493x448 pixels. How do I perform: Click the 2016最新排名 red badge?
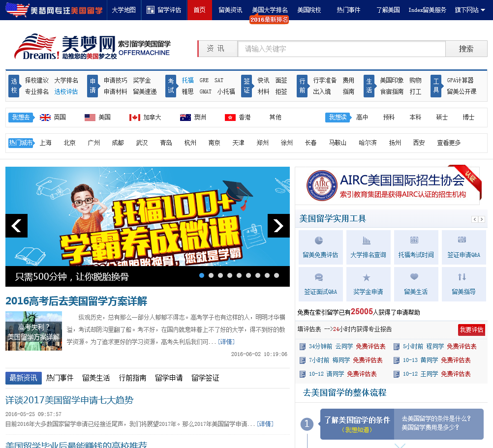pyautogui.click(x=269, y=20)
